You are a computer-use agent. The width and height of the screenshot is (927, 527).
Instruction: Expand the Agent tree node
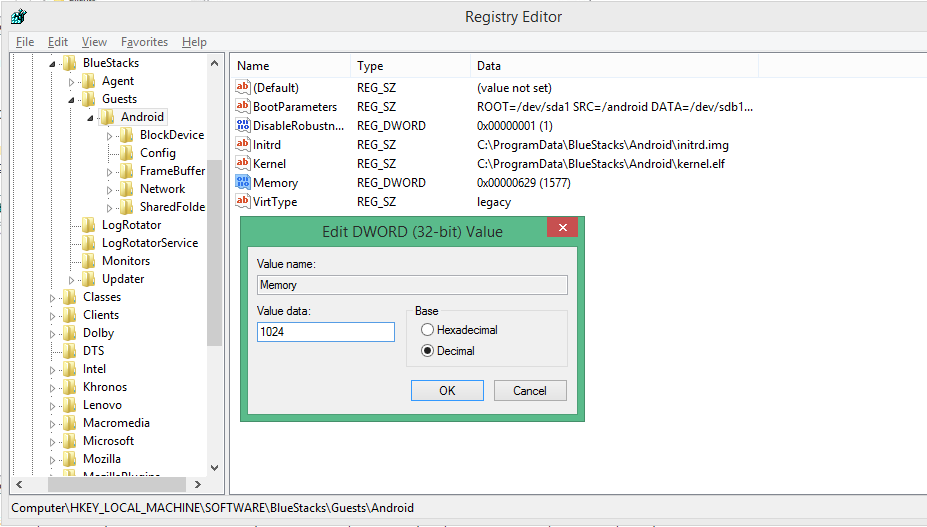point(71,82)
